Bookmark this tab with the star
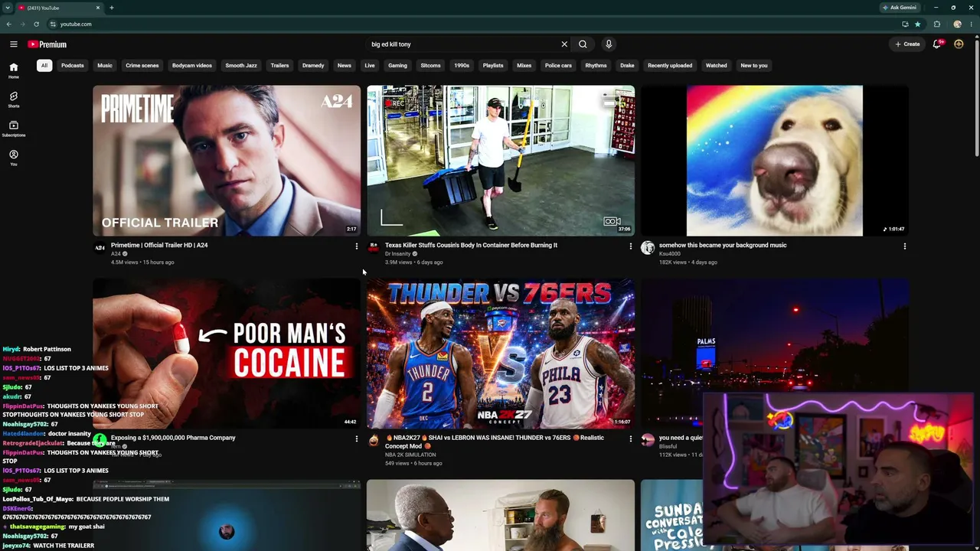The height and width of the screenshot is (551, 980). pos(917,24)
